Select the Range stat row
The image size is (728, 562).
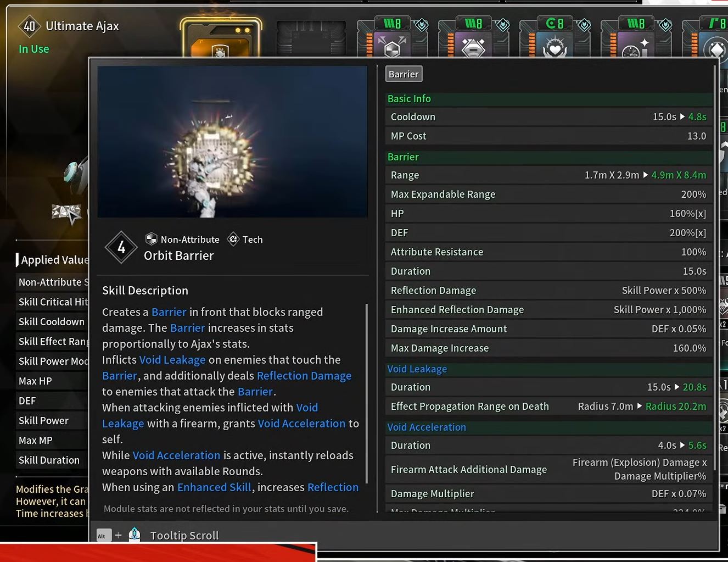pyautogui.click(x=548, y=175)
